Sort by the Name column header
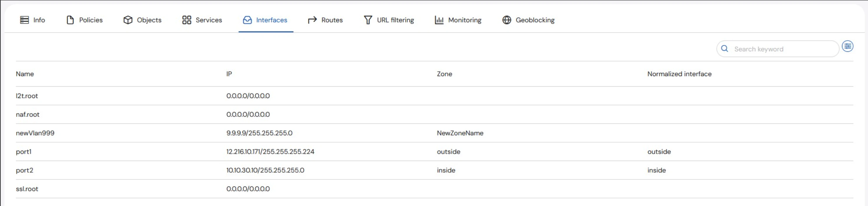 [25, 74]
